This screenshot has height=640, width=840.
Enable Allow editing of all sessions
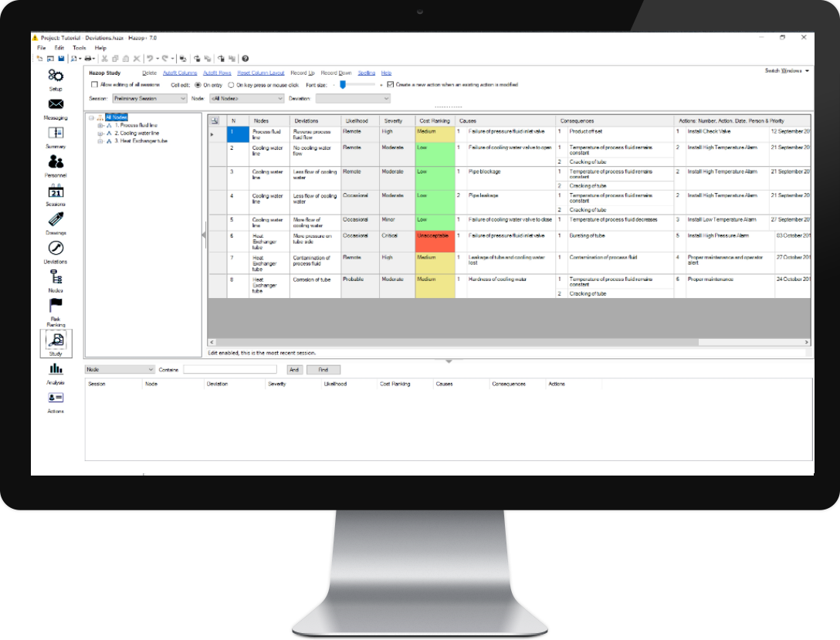click(x=95, y=84)
